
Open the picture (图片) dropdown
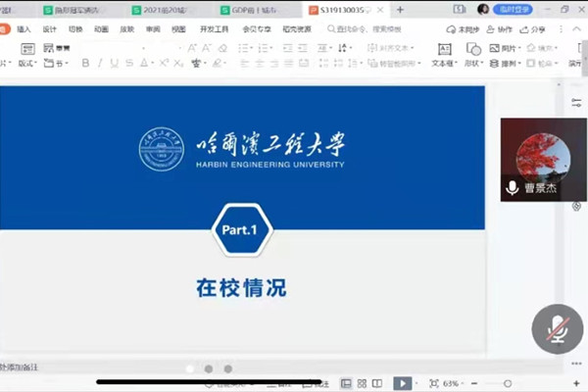(x=510, y=47)
